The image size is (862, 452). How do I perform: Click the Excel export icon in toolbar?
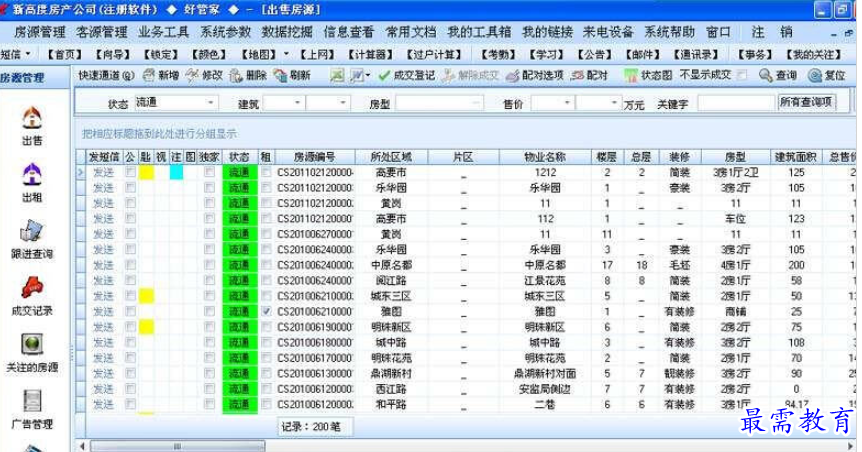point(337,75)
